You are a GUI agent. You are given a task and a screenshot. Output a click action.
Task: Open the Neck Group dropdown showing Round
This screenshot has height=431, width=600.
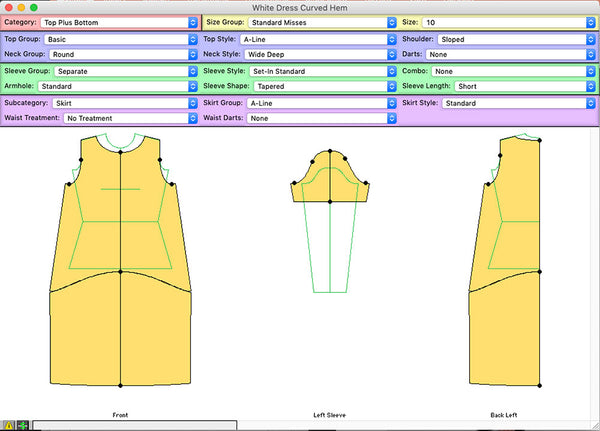[x=123, y=54]
